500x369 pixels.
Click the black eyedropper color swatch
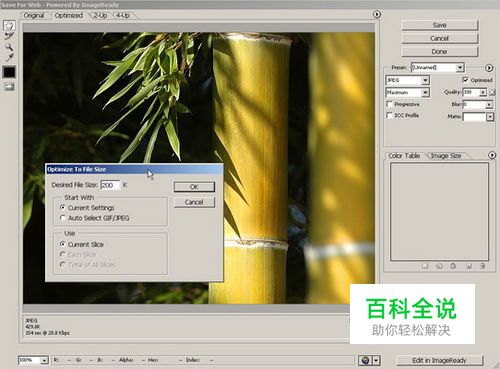click(9, 72)
